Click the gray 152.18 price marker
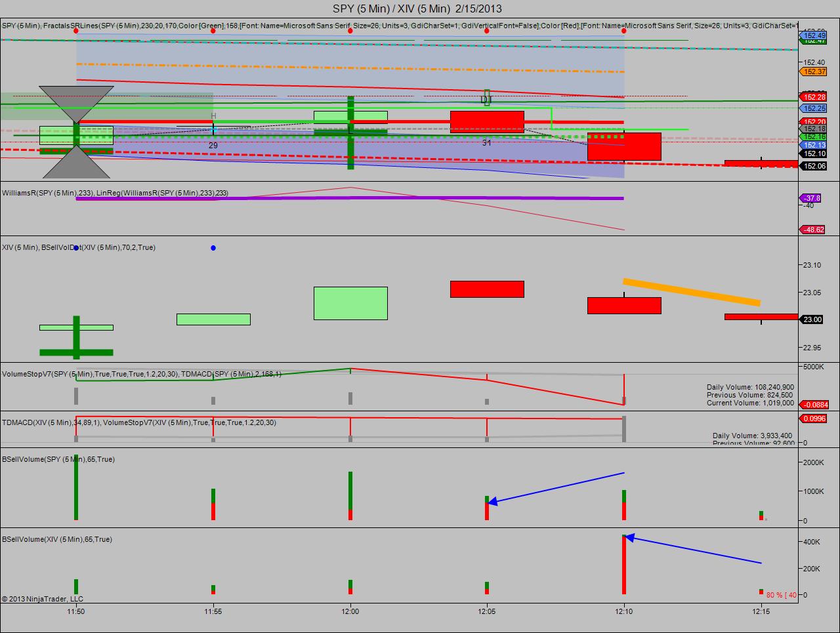840x633 pixels. 814,129
